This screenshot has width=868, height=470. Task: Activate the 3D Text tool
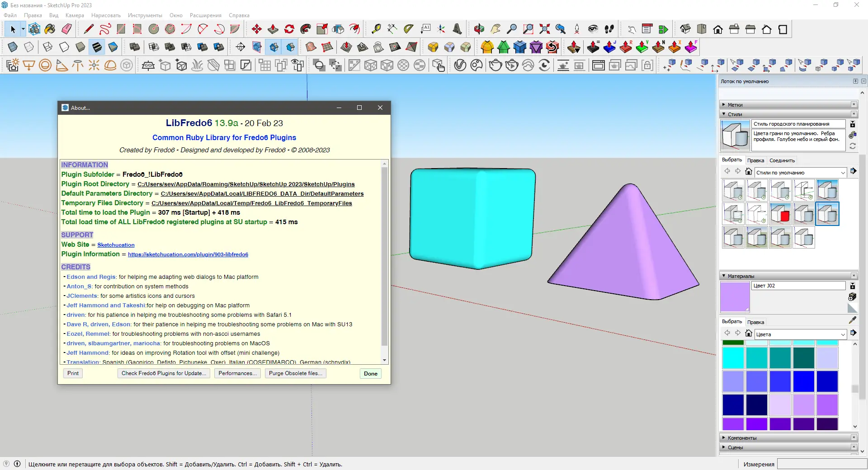click(x=458, y=29)
